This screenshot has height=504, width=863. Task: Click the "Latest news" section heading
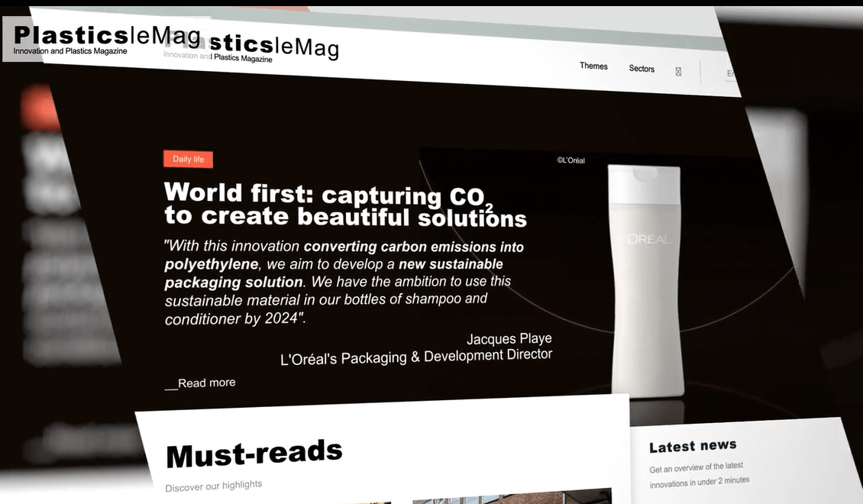click(x=692, y=445)
